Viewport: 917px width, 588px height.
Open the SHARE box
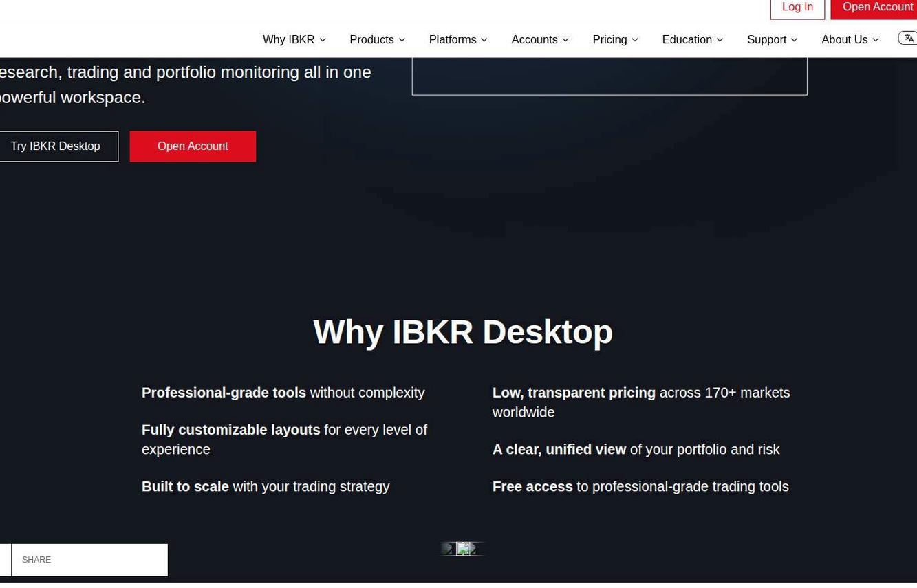pyautogui.click(x=89, y=560)
